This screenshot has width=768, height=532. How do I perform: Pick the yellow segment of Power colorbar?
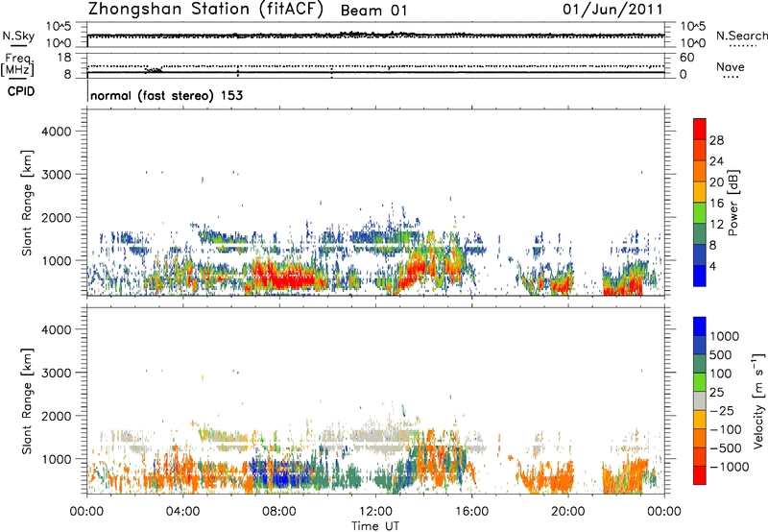coord(700,192)
